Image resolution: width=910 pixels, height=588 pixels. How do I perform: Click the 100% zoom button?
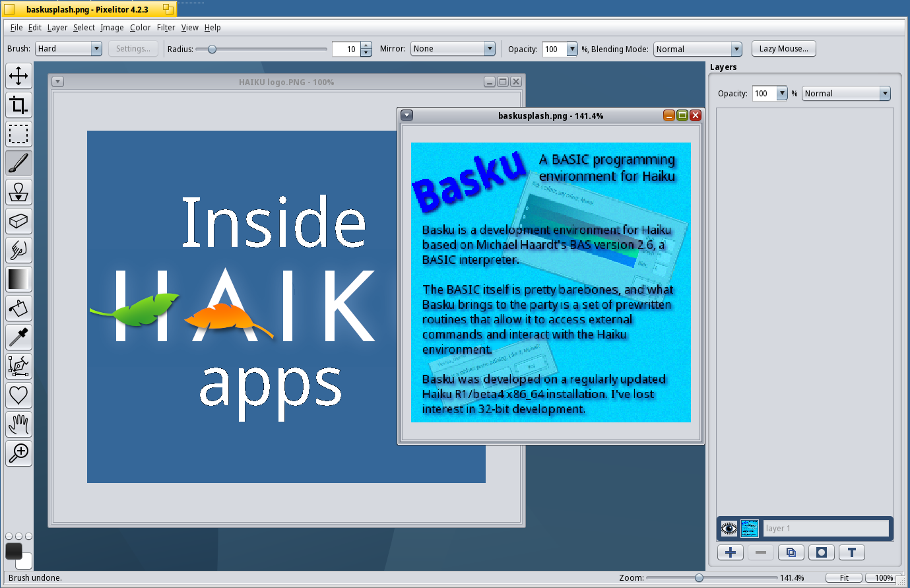884,578
